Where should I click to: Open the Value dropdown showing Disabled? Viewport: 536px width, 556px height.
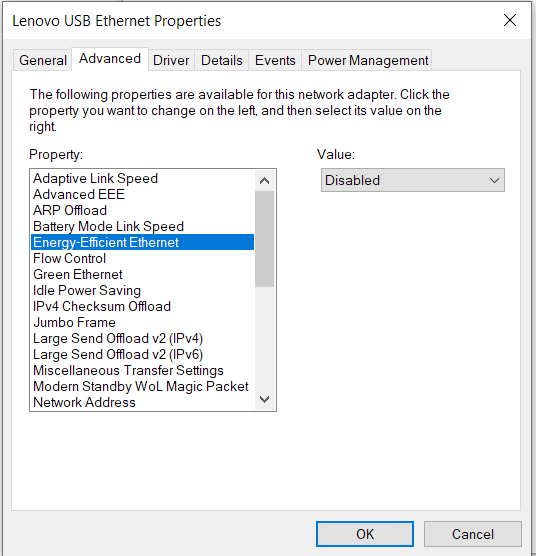(413, 180)
